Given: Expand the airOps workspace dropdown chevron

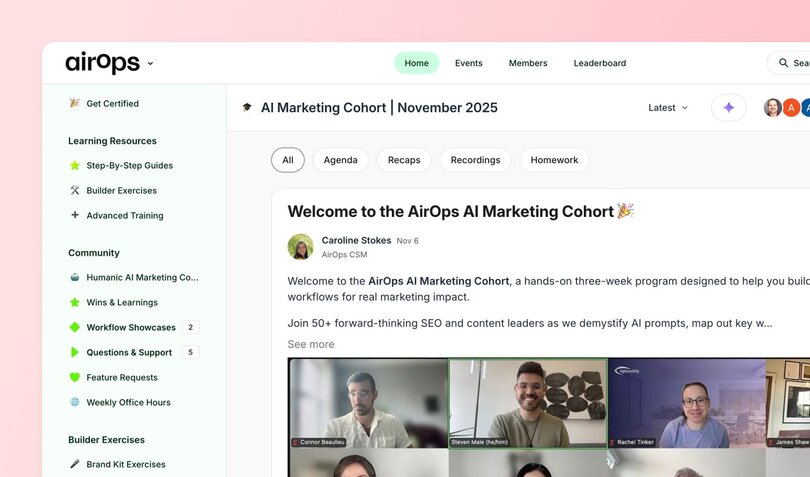Looking at the screenshot, I should click(150, 64).
